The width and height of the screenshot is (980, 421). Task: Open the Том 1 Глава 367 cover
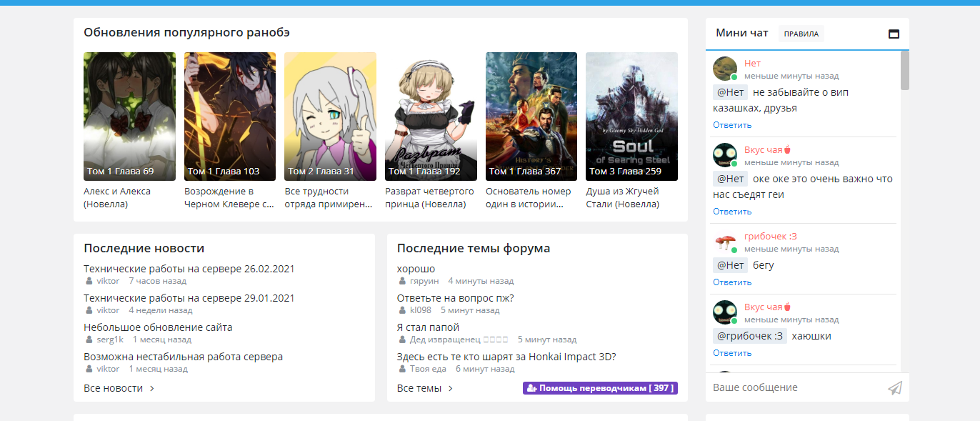click(531, 117)
